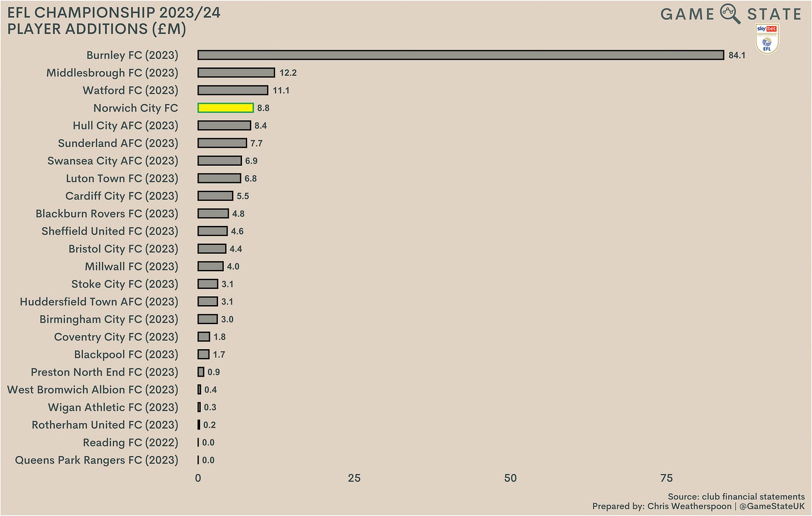812x516 pixels.
Task: Select the 'Rotherham United FC (2023)' label
Action: [x=105, y=425]
